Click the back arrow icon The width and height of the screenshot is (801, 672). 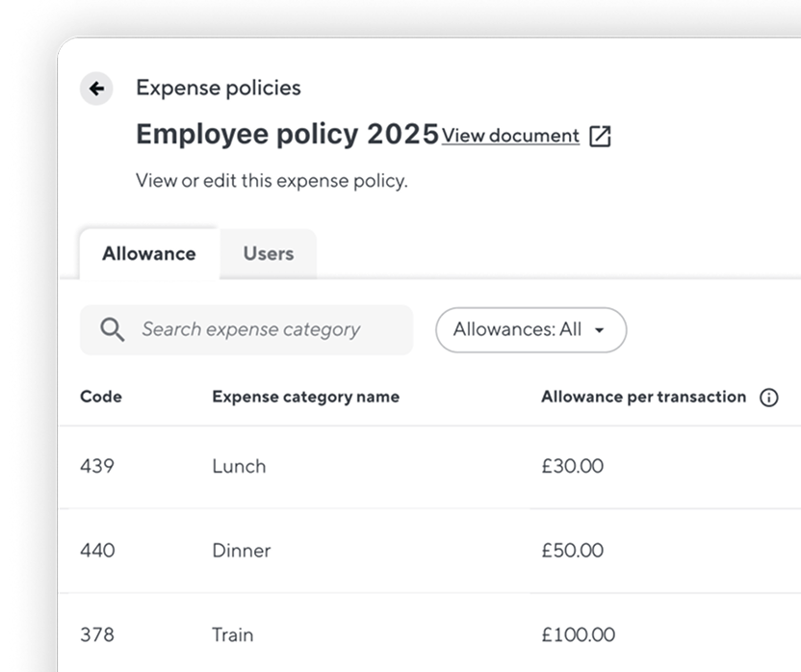96,89
